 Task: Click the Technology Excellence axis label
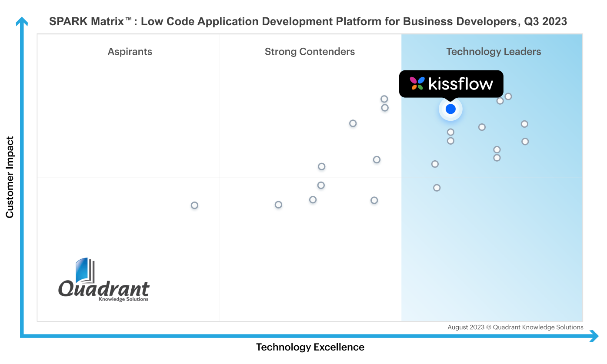pos(310,347)
